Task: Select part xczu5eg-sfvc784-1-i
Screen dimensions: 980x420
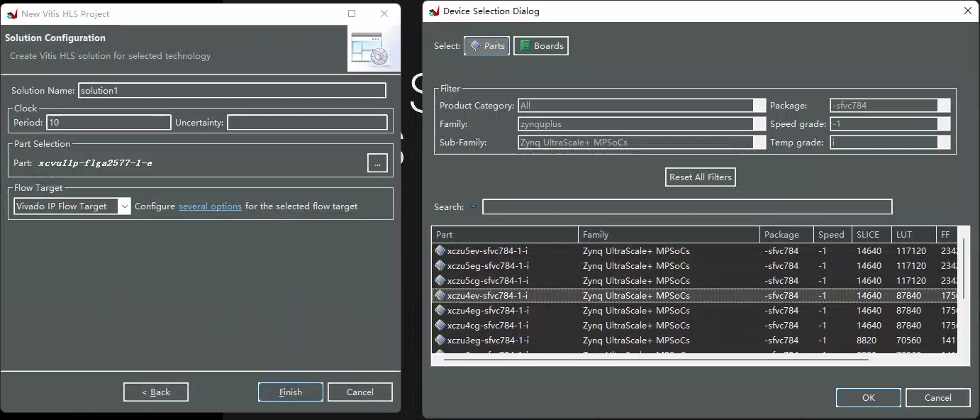Action: click(x=695, y=266)
